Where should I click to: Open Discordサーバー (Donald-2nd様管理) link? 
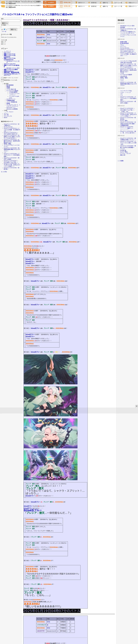coord(12,109)
